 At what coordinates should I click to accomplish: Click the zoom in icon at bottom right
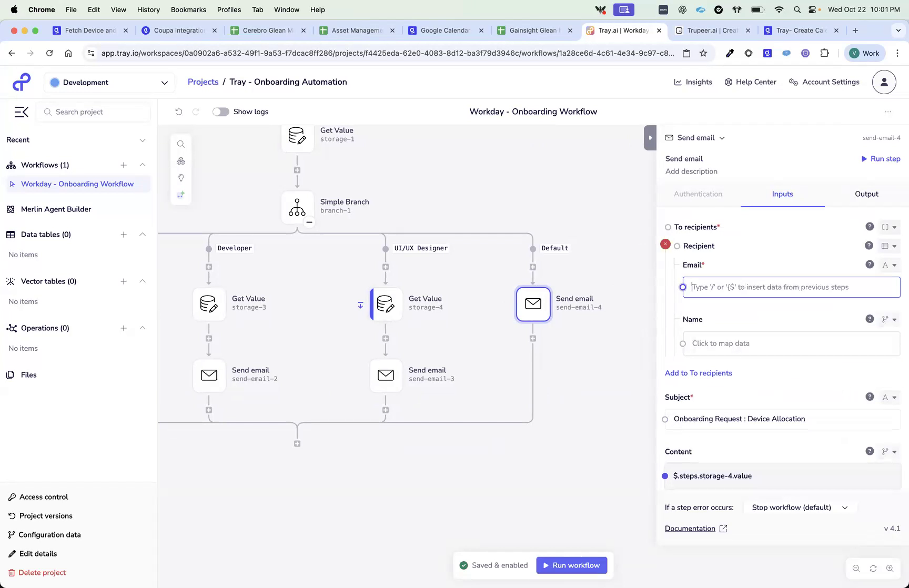coord(890,568)
